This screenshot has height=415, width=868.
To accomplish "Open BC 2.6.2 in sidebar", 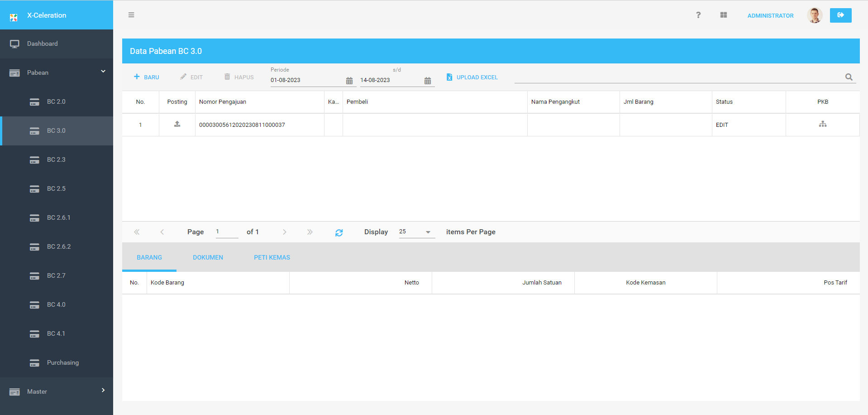I will click(57, 246).
